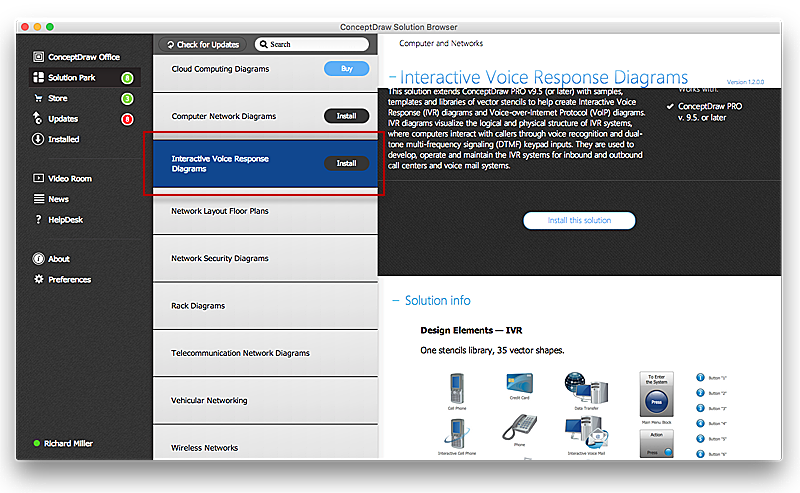
Task: Click the Data Transfer stencil thumbnail
Action: 586,388
